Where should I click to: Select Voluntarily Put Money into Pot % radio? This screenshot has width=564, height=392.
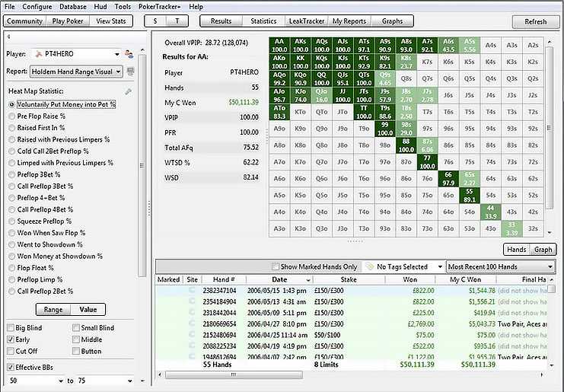[12, 104]
